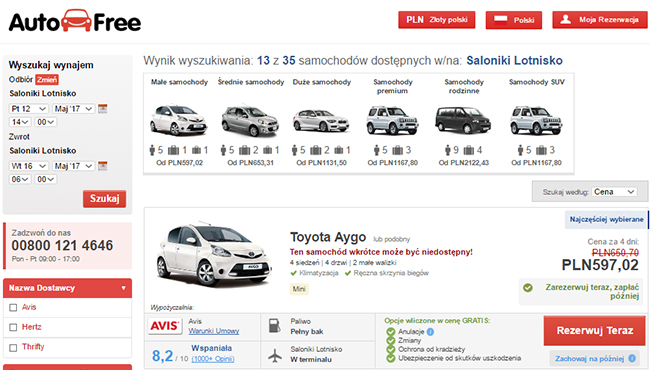Click Zachowaj na później link

click(x=589, y=358)
